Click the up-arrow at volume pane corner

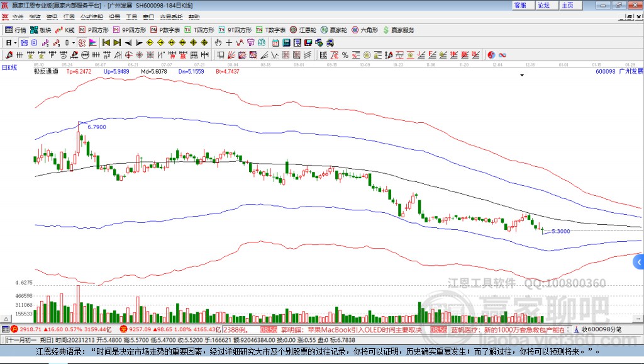pyautogui.click(x=6, y=319)
